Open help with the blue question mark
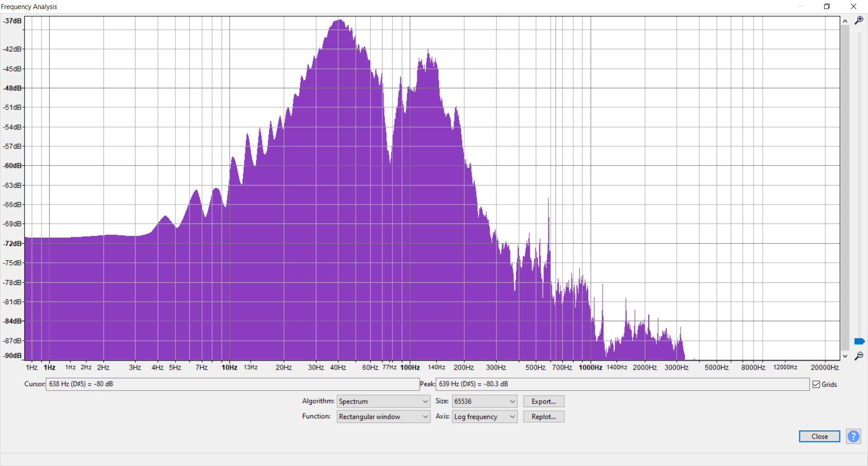 click(x=853, y=436)
